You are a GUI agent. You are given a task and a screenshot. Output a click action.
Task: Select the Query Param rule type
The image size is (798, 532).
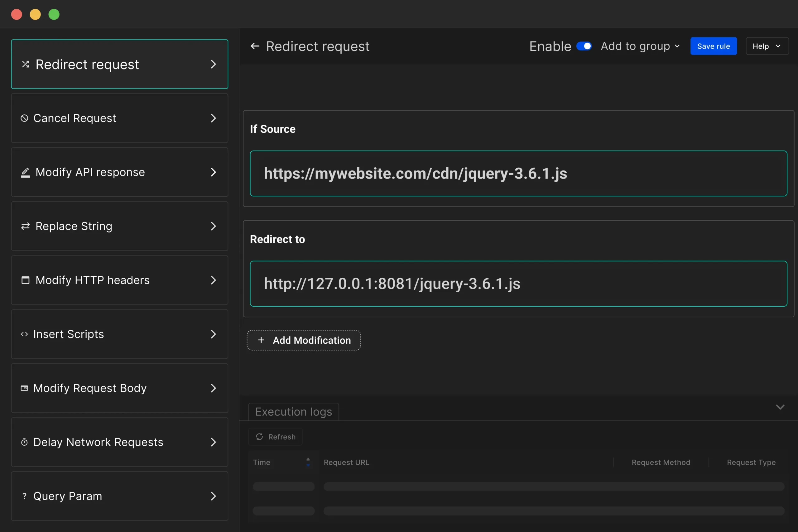[x=119, y=496]
